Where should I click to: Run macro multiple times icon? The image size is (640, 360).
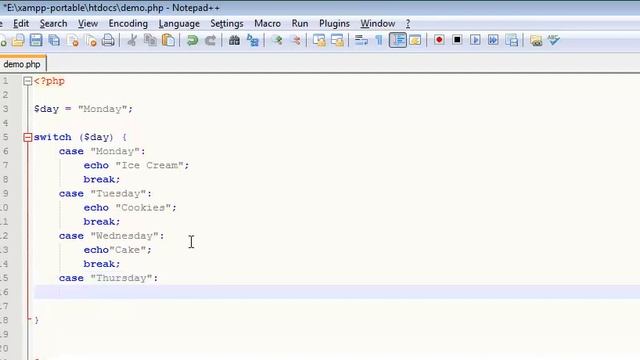click(493, 40)
